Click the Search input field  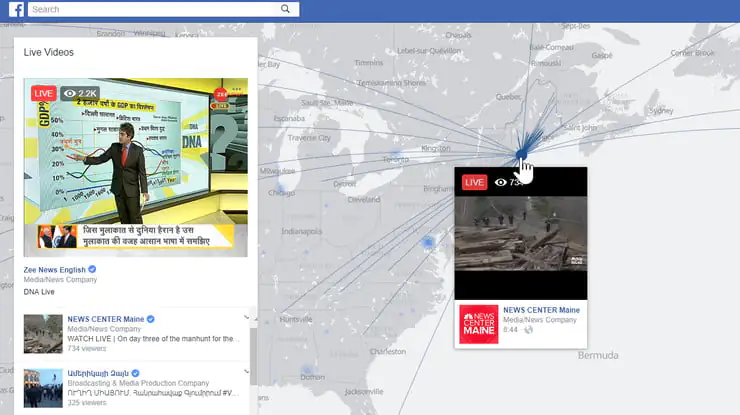click(163, 9)
